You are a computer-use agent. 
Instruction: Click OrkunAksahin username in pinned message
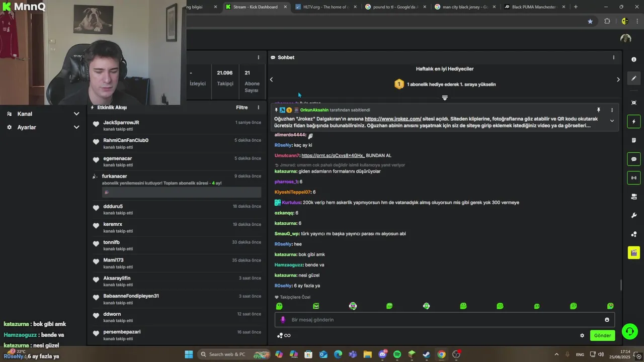(314, 110)
